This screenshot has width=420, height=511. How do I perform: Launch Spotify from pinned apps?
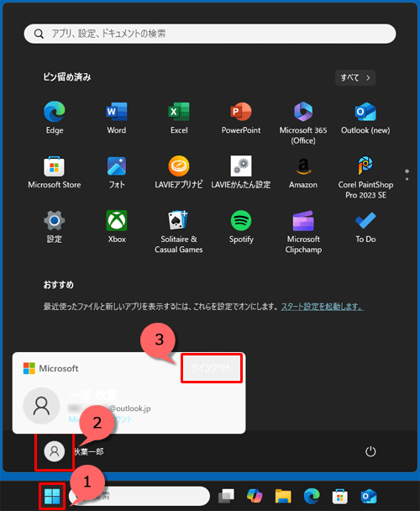point(241,226)
